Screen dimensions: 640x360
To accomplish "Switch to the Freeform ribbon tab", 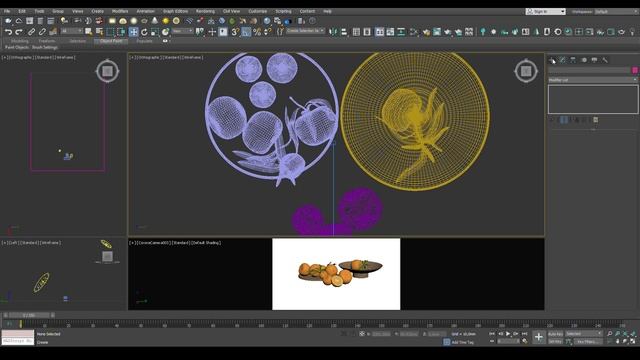I will tap(47, 41).
